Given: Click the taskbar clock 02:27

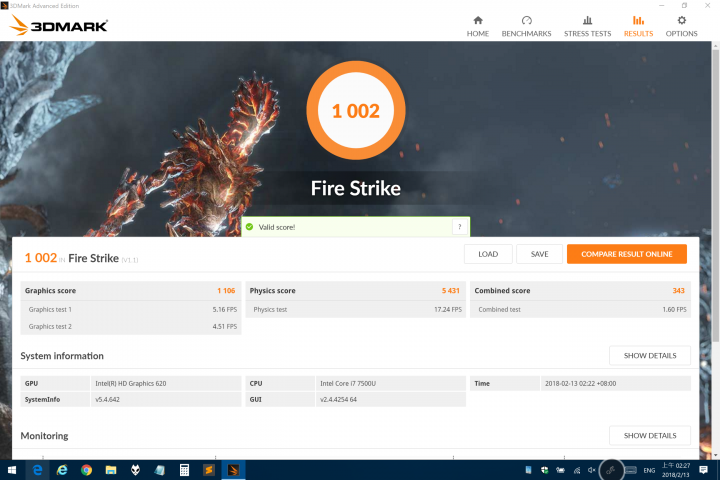Looking at the screenshot, I should [x=675, y=470].
